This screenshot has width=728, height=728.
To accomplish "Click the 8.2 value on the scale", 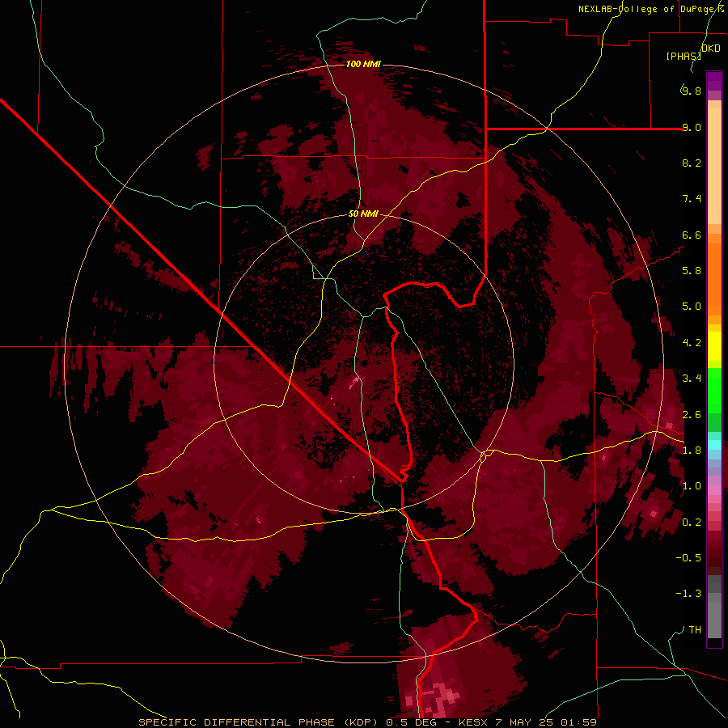I will [692, 163].
